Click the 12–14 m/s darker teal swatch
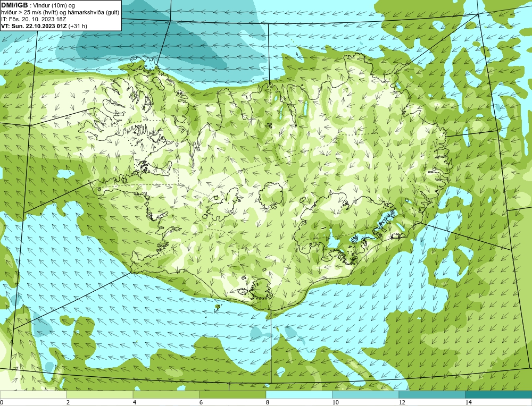This screenshot has height=406, width=532. [x=432, y=394]
